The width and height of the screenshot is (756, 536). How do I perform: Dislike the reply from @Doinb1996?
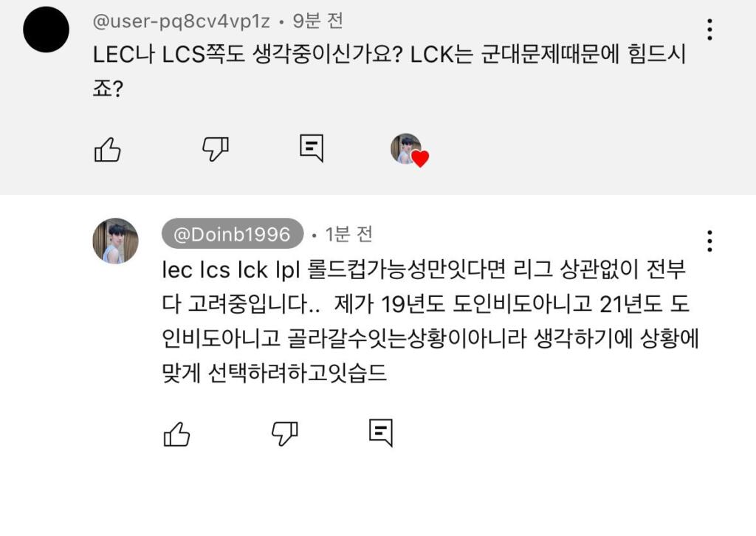pos(284,433)
